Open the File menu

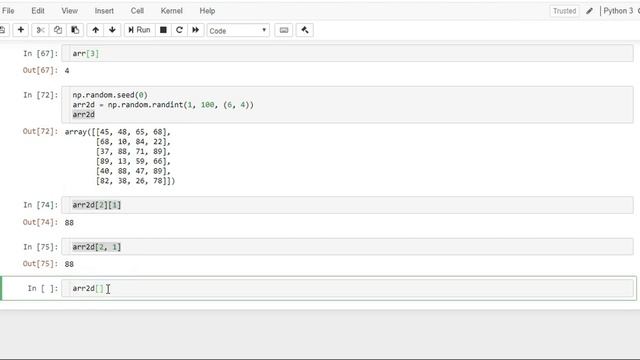(8, 11)
